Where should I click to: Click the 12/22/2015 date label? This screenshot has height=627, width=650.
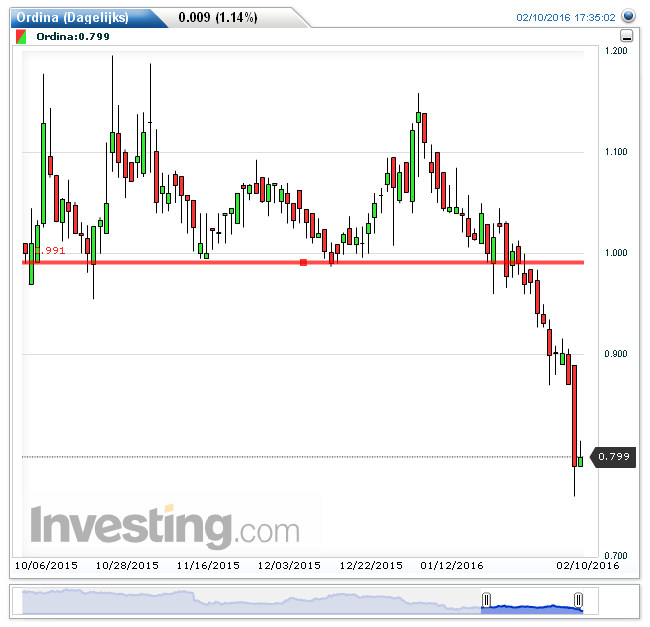(x=371, y=566)
